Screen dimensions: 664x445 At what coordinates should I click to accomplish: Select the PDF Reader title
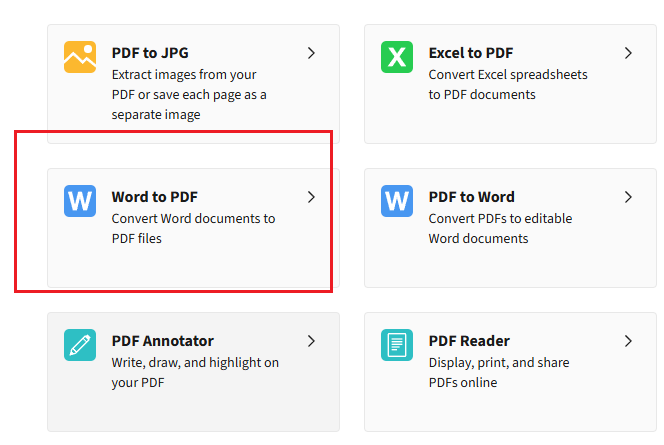point(469,341)
